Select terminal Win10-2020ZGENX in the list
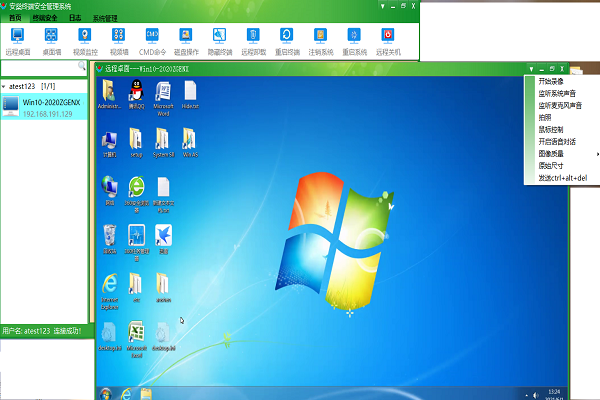600x400 pixels. pos(44,106)
